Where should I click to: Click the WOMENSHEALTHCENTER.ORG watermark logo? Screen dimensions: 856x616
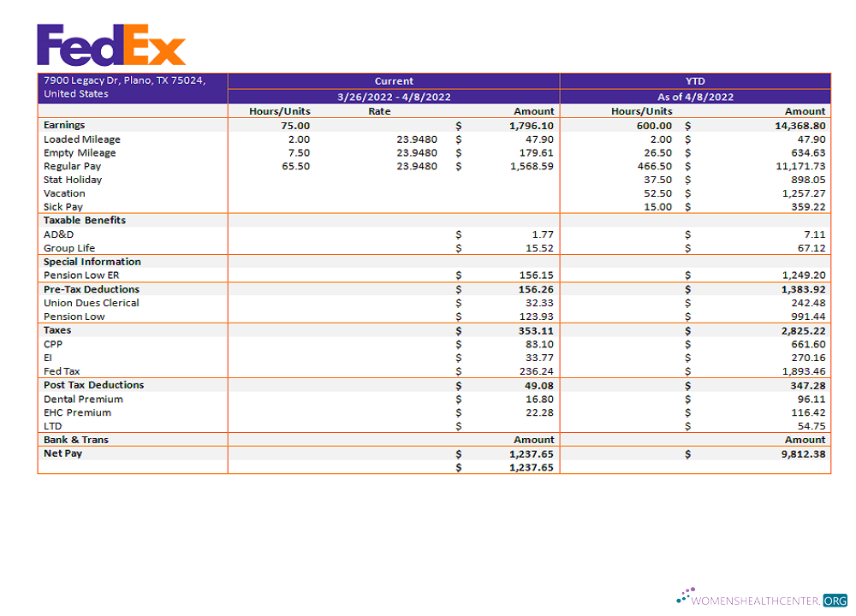pyautogui.click(x=757, y=601)
